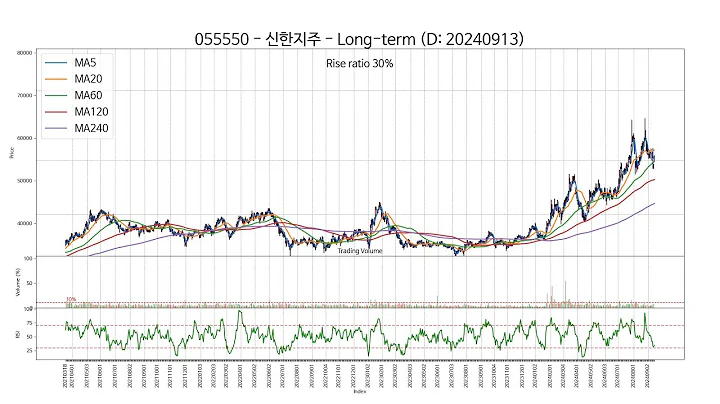Select the MA20 legend label

pyautogui.click(x=88, y=79)
